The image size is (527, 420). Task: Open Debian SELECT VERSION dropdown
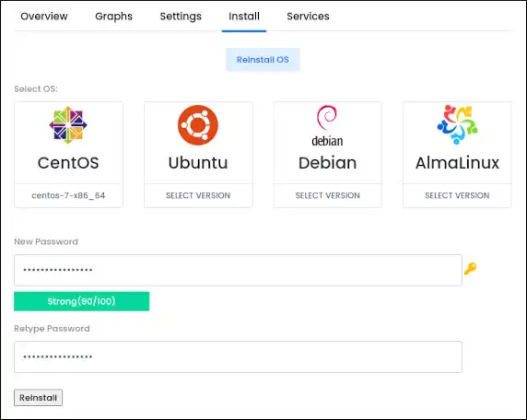(328, 195)
